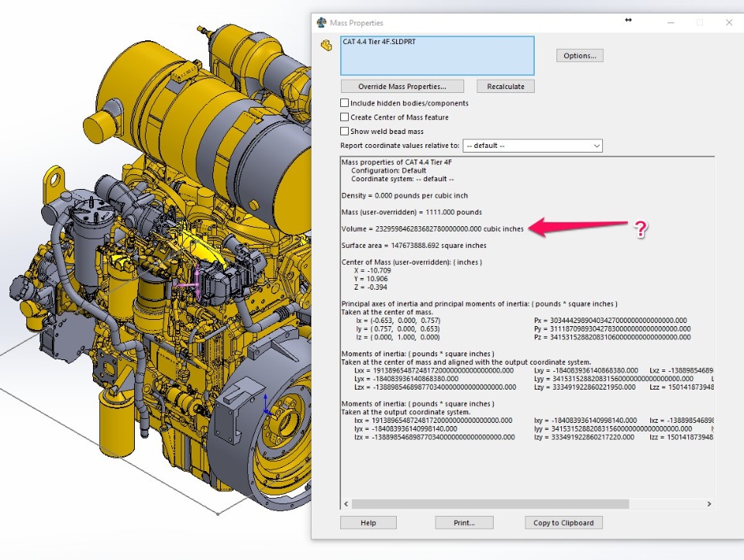This screenshot has width=744, height=560.
Task: Click the Volume value line in results
Action: tap(432, 228)
